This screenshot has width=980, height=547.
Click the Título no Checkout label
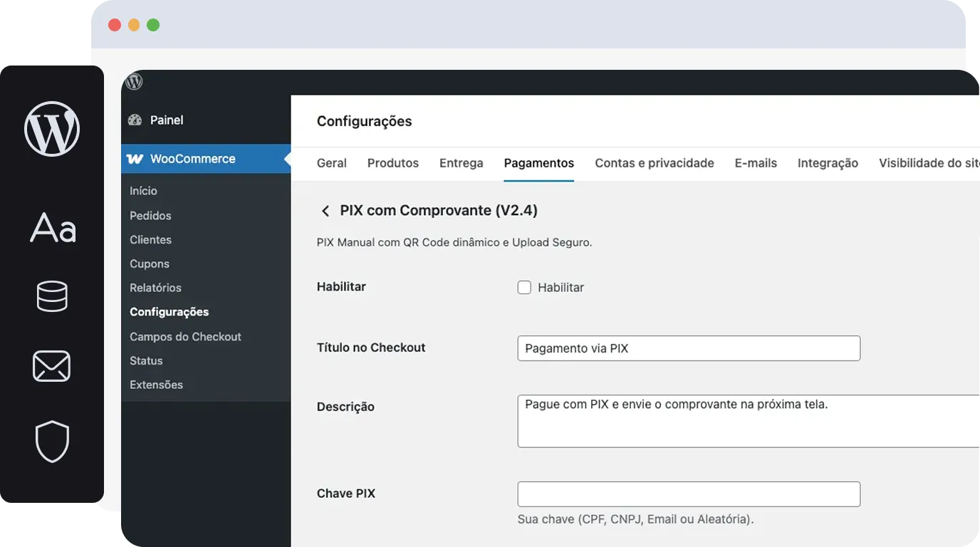click(x=371, y=348)
